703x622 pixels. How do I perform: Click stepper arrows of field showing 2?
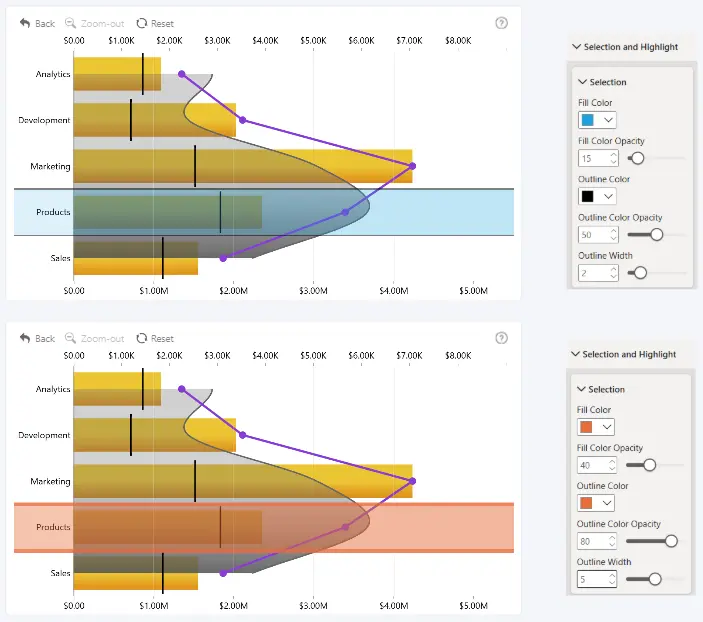click(x=613, y=273)
